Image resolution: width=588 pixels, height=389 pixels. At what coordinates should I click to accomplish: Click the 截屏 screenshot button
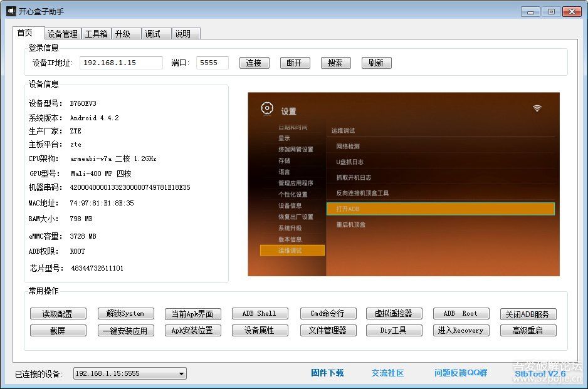pyautogui.click(x=58, y=331)
